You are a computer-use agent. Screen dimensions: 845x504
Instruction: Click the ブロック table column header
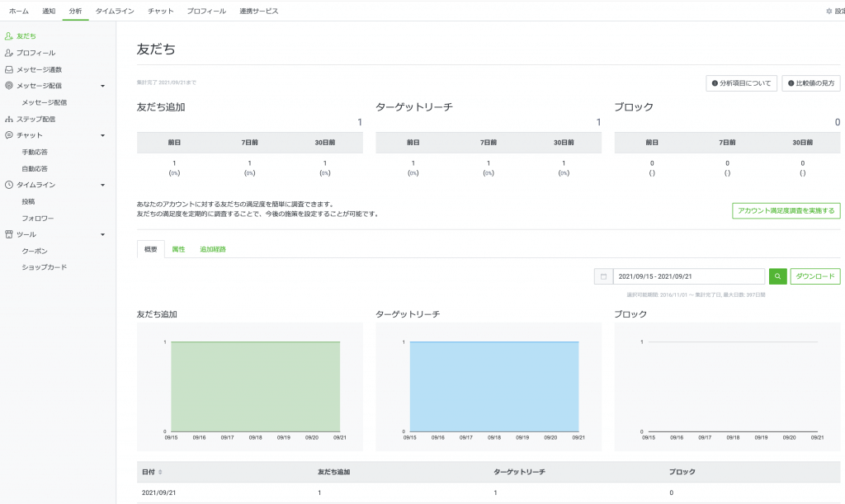click(682, 472)
